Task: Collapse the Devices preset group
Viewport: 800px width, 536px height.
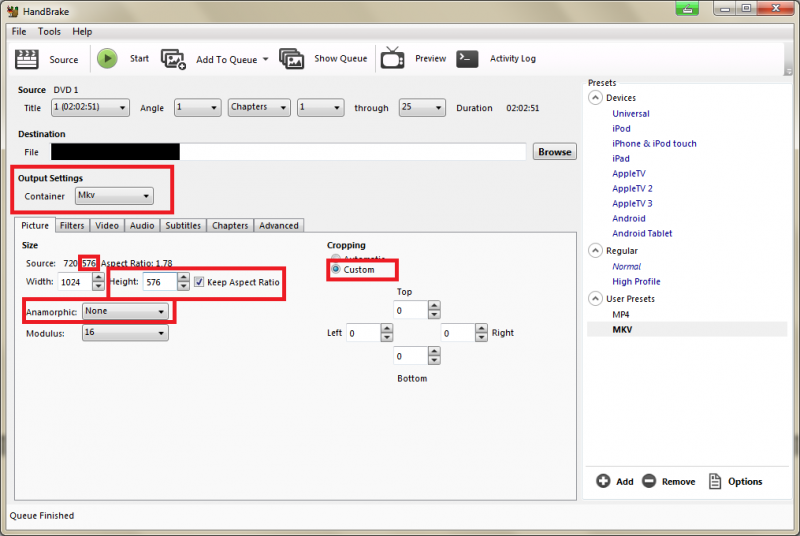Action: (595, 97)
